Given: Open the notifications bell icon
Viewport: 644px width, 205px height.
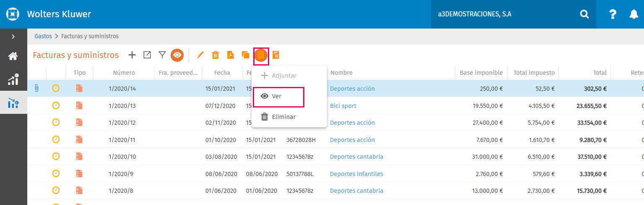Looking at the screenshot, I should [x=634, y=14].
